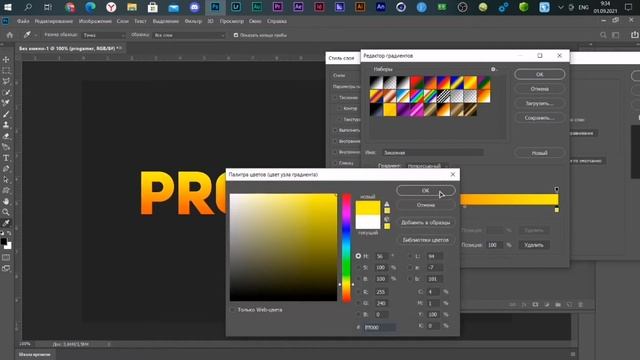
Task: Open Yandex Browser from the taskbar
Action: tap(111, 7)
